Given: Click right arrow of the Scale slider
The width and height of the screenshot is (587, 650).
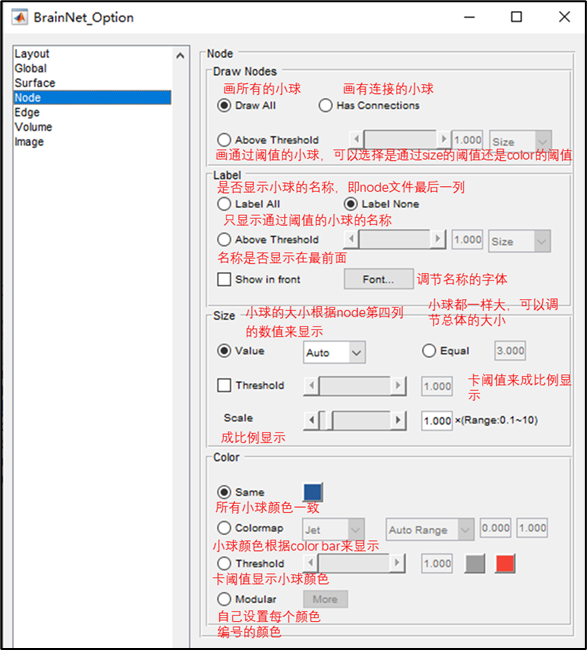Looking at the screenshot, I should 398,420.
